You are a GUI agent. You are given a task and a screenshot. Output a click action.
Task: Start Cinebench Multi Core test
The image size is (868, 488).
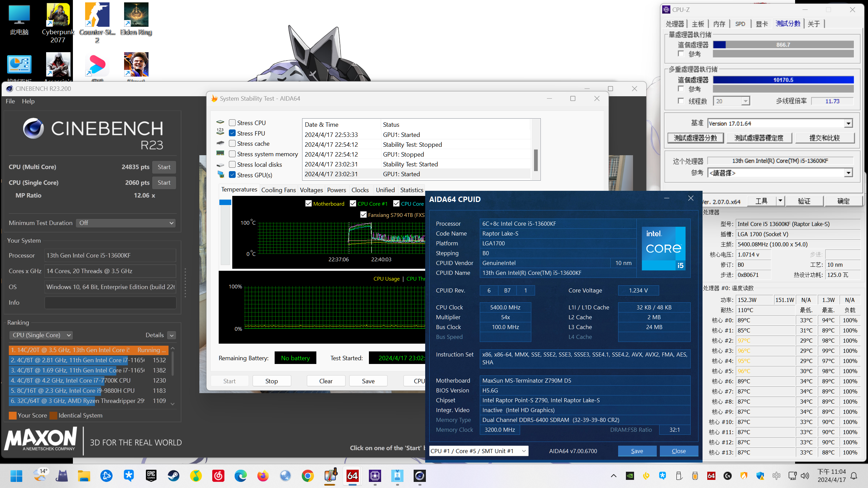coord(164,167)
